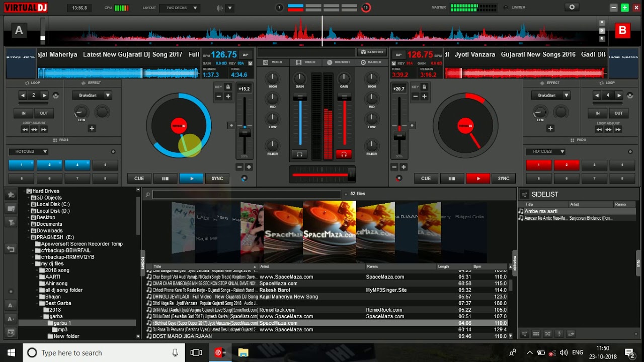Open Windows Task View
644x362 pixels.
coord(196,353)
